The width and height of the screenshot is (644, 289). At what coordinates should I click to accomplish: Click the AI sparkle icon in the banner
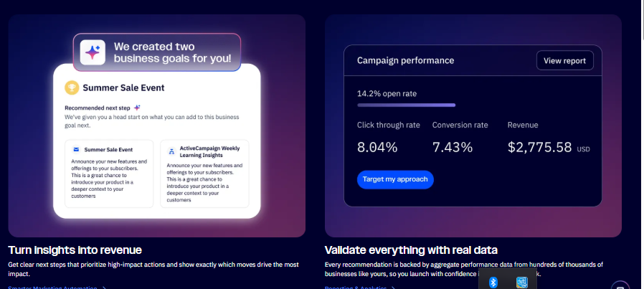(93, 52)
